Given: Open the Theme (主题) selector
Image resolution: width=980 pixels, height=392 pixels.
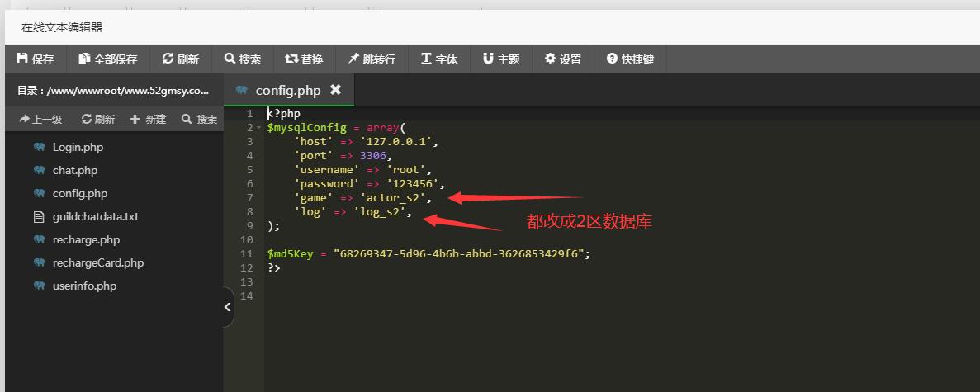Looking at the screenshot, I should 501,59.
